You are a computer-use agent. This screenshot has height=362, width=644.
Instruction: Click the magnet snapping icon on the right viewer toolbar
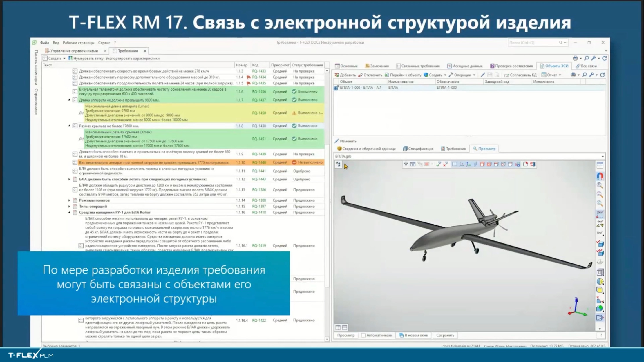coord(600,176)
